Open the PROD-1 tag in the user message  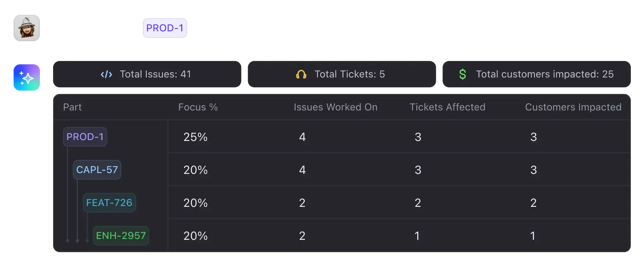click(x=165, y=28)
